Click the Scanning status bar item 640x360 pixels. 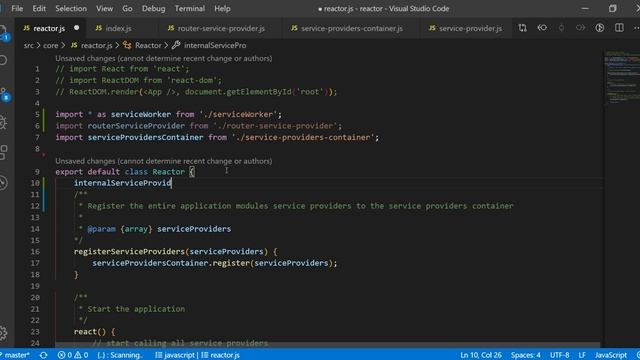point(120,355)
